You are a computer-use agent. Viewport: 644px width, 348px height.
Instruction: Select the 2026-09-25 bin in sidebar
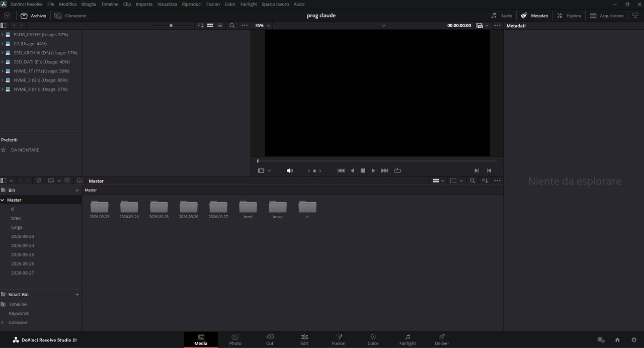tap(23, 254)
